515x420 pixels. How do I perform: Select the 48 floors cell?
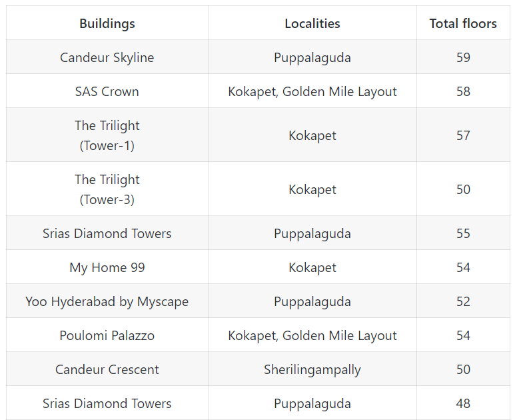pyautogui.click(x=463, y=403)
